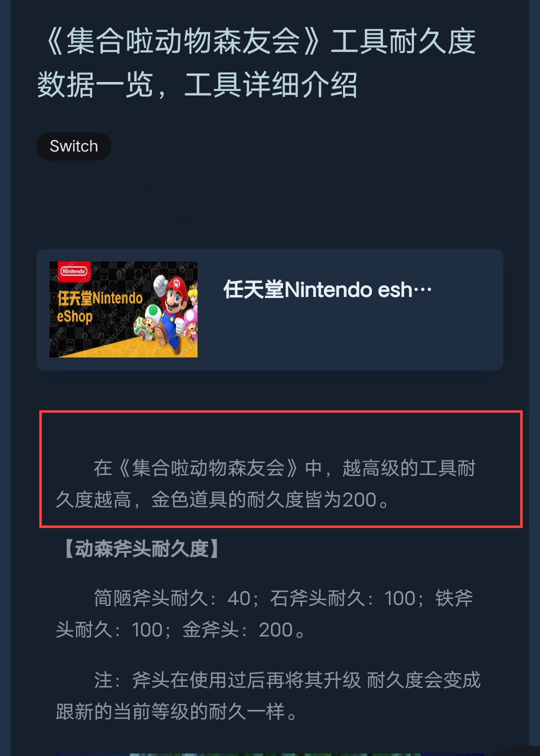
Task: Click the red Nintendo logo badge
Action: click(74, 271)
